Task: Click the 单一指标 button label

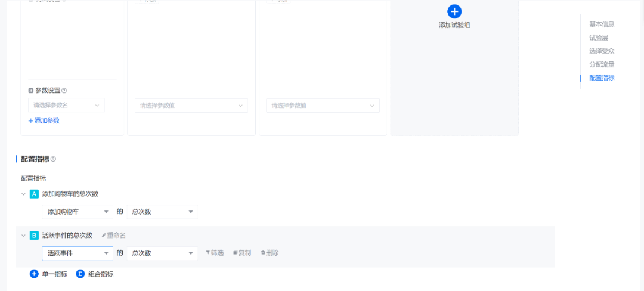Action: tap(55, 274)
